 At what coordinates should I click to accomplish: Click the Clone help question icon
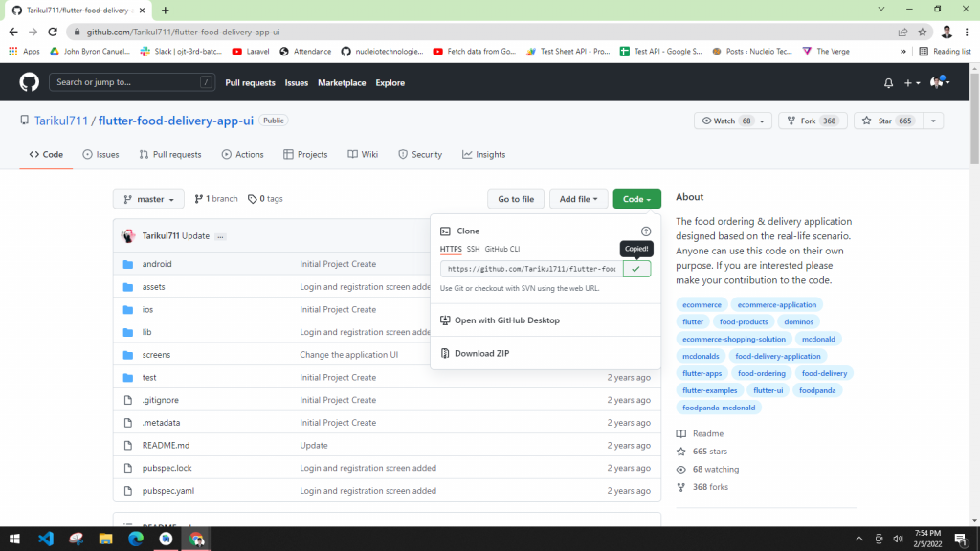point(646,231)
